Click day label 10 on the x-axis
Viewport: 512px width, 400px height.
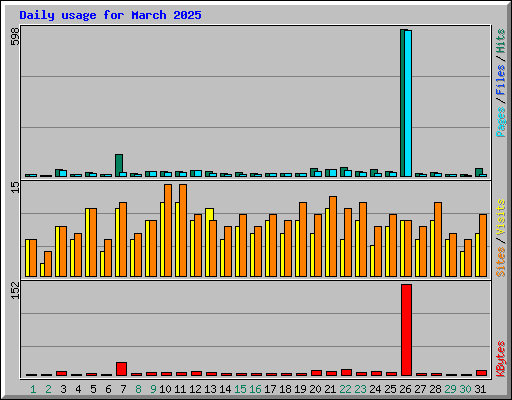(165, 389)
